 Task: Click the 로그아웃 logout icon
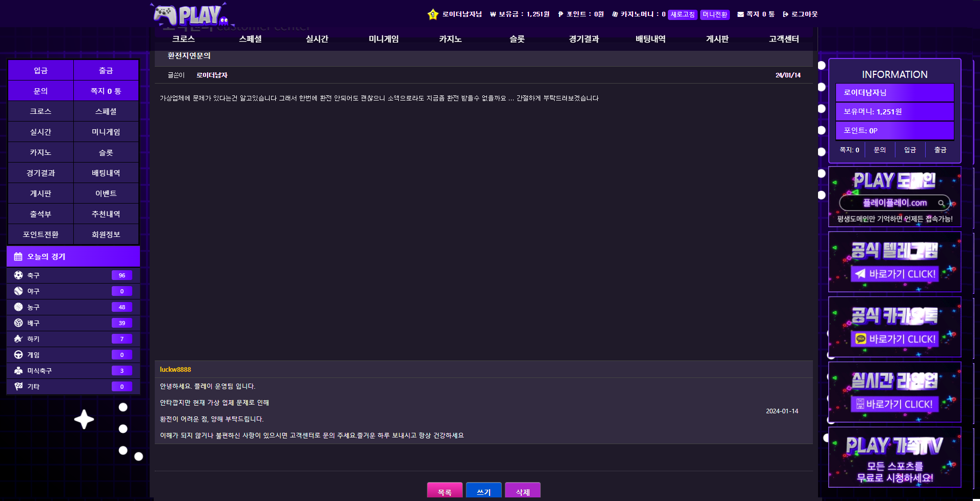(785, 14)
